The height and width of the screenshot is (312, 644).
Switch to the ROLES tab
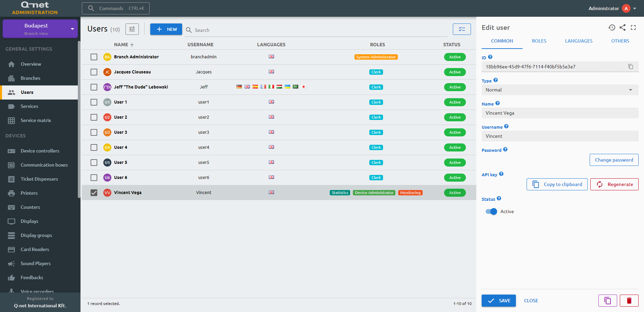click(x=539, y=41)
